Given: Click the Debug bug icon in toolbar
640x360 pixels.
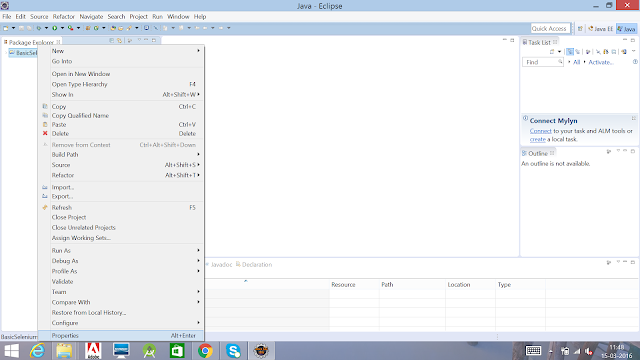Looking at the screenshot, I should (x=39, y=28).
